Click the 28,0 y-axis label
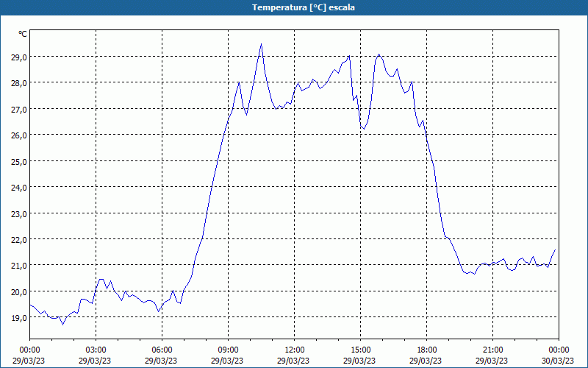Viewport: 588px width, 368px height. coord(19,83)
